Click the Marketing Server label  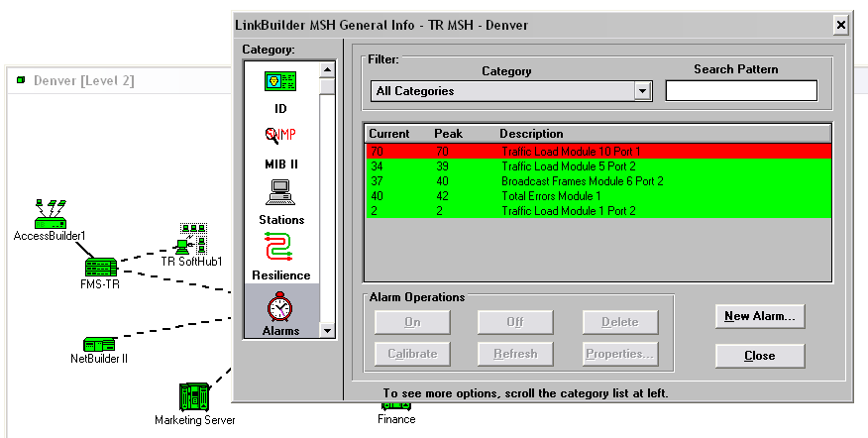click(x=195, y=420)
